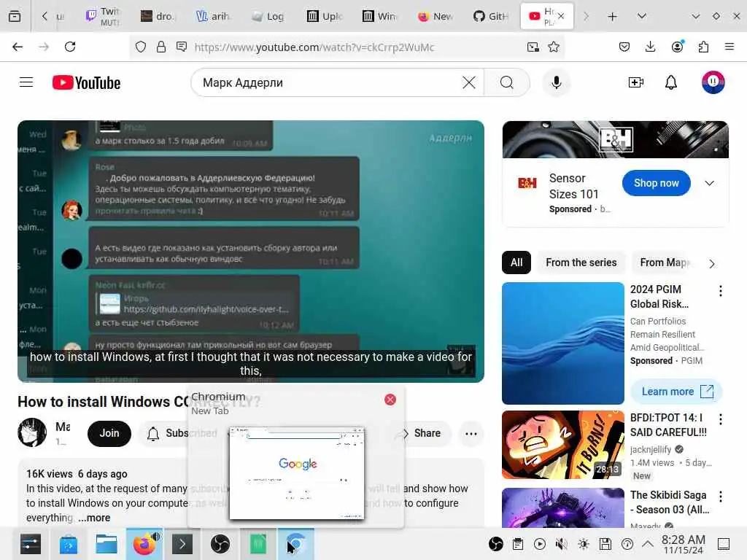The height and width of the screenshot is (560, 747).
Task: Open Firefox View tab icon
Action: 15,16
